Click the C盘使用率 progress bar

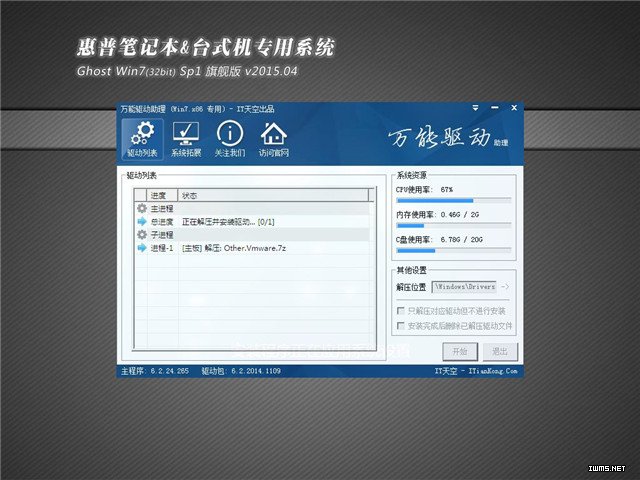click(454, 251)
